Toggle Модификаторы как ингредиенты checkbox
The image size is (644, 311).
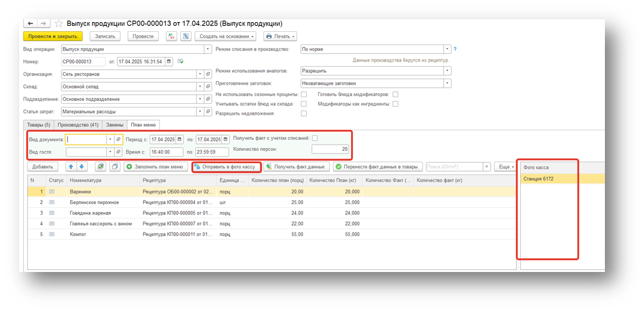395,104
